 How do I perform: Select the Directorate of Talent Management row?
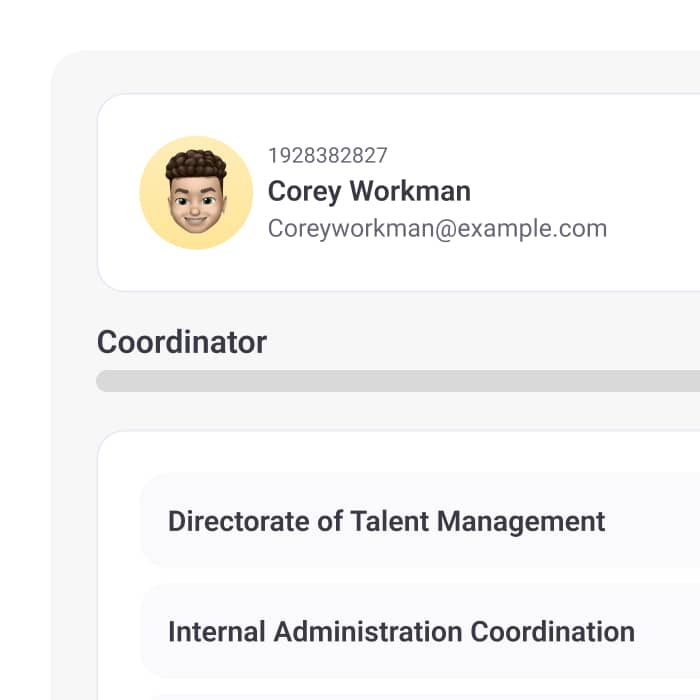420,521
